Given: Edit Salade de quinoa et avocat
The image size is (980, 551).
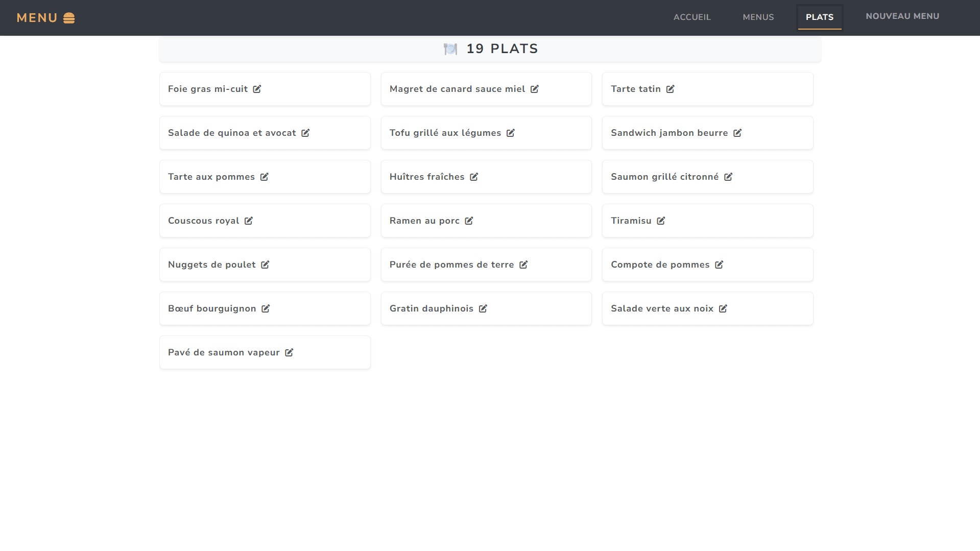Looking at the screenshot, I should click(305, 133).
